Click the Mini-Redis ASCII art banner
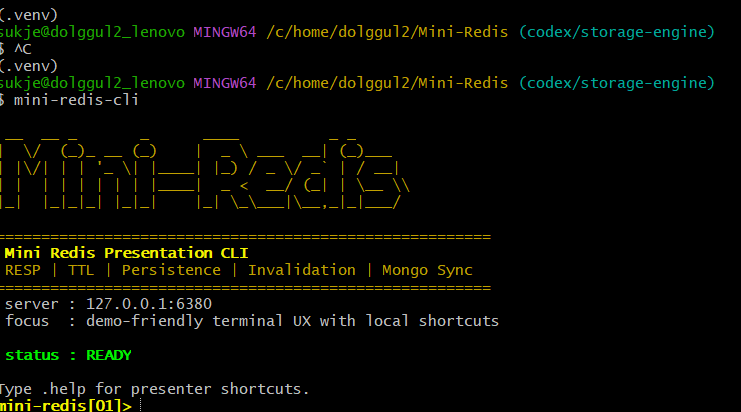The image size is (741, 412). [x=204, y=174]
